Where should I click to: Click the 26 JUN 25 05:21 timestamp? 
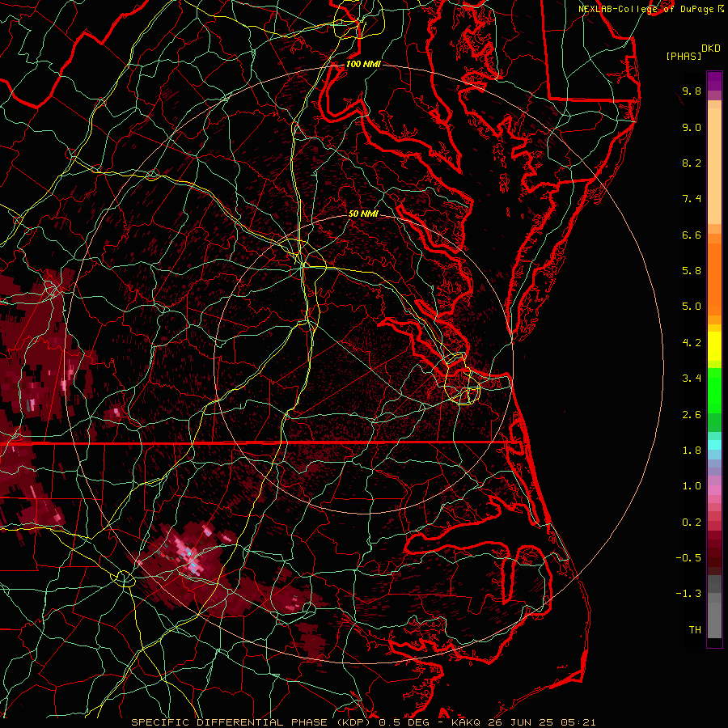pyautogui.click(x=542, y=722)
